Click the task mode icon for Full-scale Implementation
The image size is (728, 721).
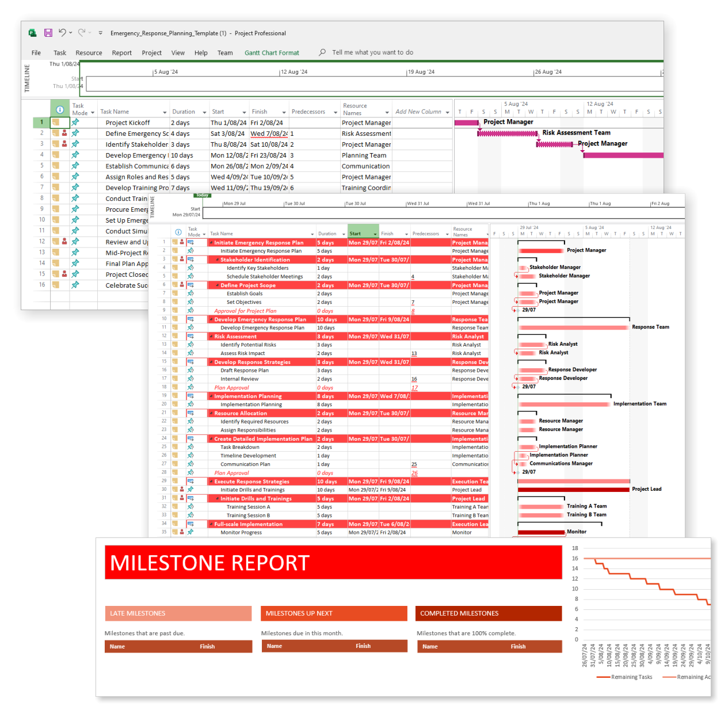[x=190, y=524]
